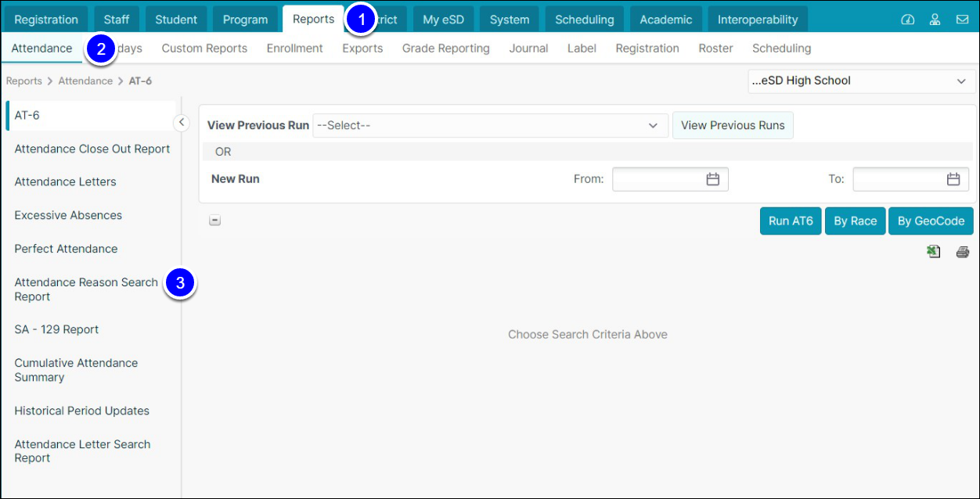Open calendar picker for To date

[953, 179]
